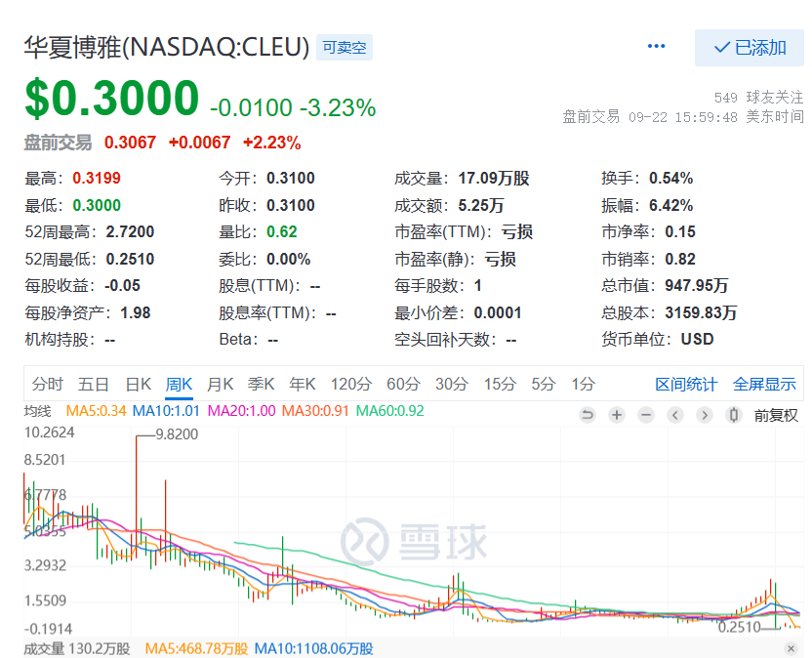This screenshot has width=812, height=658.
Task: Click the 可卖空 badge
Action: (345, 47)
